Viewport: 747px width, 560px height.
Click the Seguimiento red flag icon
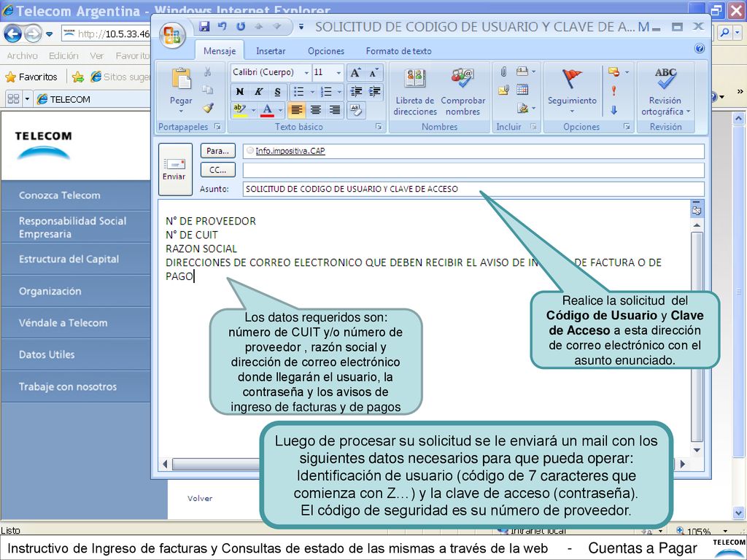(x=572, y=79)
